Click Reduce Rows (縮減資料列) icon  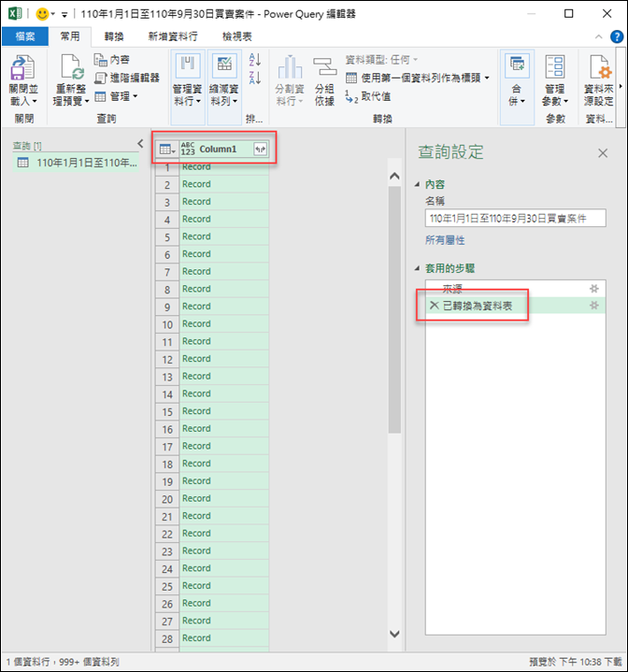224,65
